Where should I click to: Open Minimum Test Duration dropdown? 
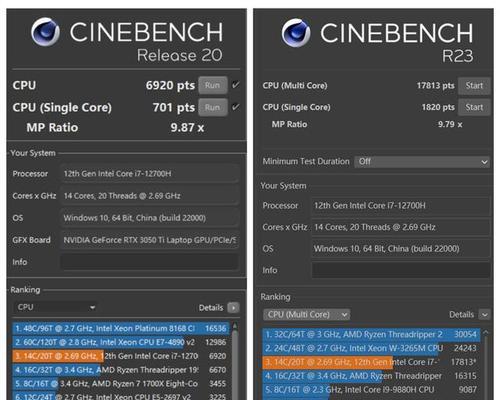click(422, 162)
